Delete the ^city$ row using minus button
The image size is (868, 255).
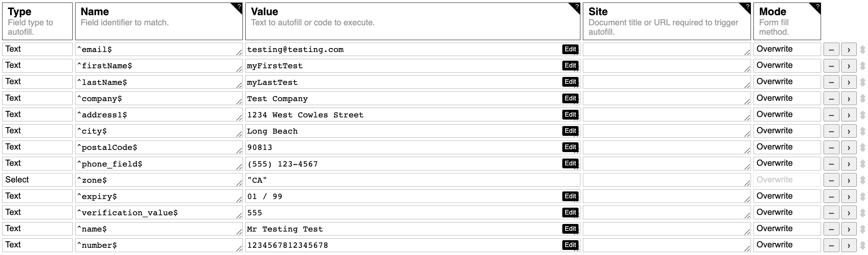tap(831, 131)
